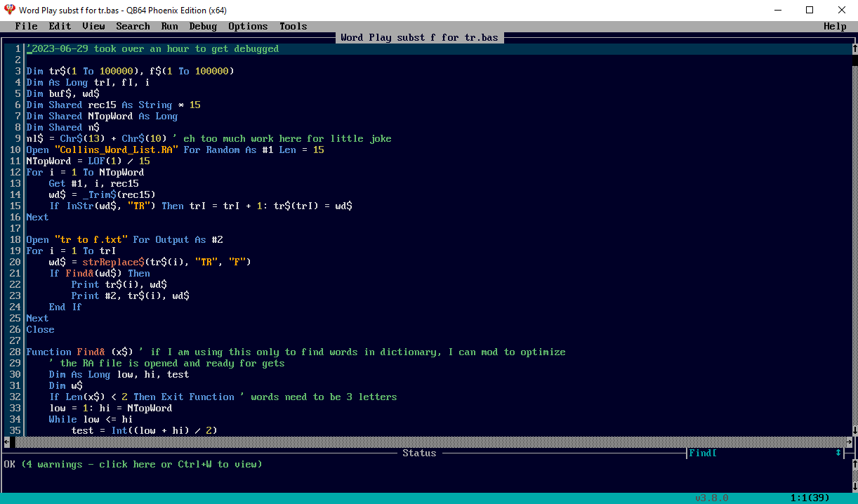The width and height of the screenshot is (858, 504).
Task: Click the 'nl$ = Chr$(13) + Chr$(10)' line
Action: click(x=209, y=139)
